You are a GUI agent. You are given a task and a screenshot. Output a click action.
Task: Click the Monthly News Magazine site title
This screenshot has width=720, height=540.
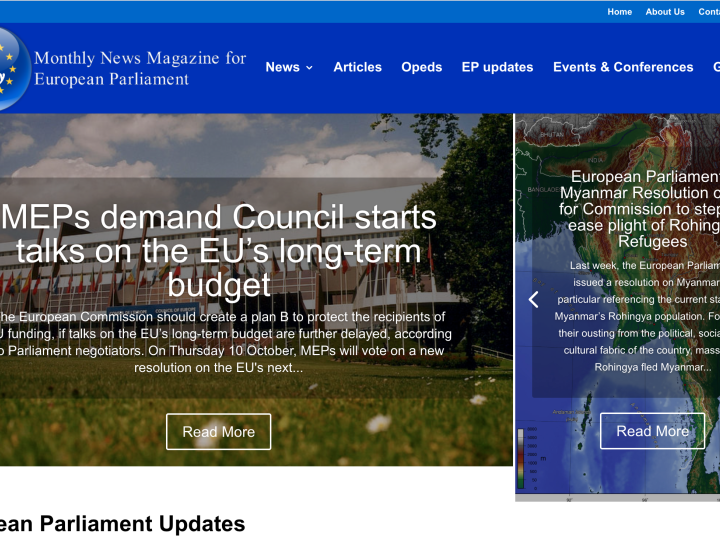click(141, 68)
